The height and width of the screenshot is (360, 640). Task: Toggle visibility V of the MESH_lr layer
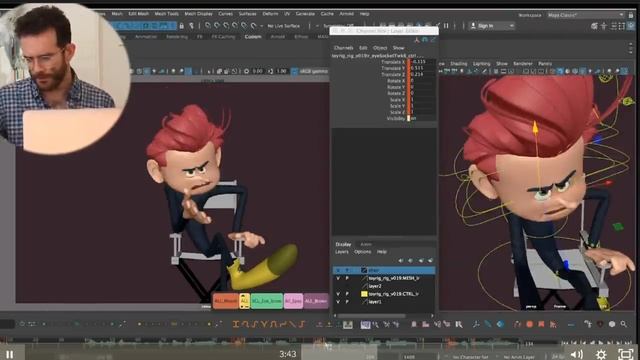338,278
